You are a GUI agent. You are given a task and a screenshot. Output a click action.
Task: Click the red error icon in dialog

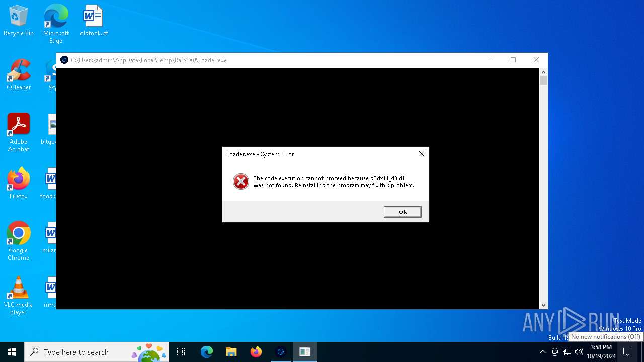click(x=241, y=182)
